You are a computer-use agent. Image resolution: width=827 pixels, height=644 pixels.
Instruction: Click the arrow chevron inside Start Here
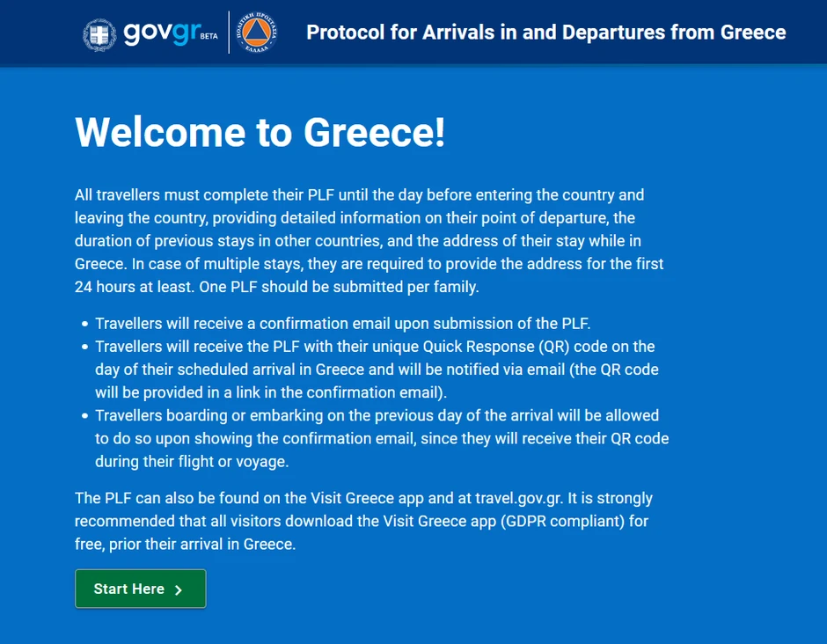(179, 589)
